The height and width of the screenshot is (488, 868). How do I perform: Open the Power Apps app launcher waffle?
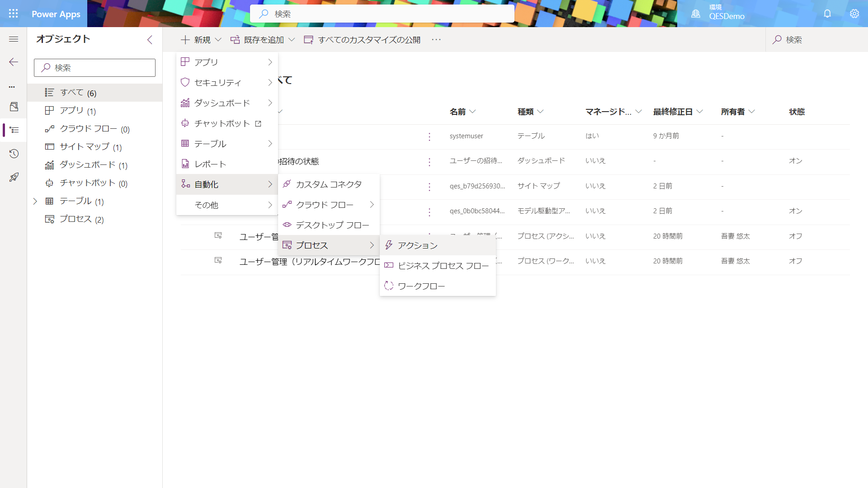click(x=13, y=13)
